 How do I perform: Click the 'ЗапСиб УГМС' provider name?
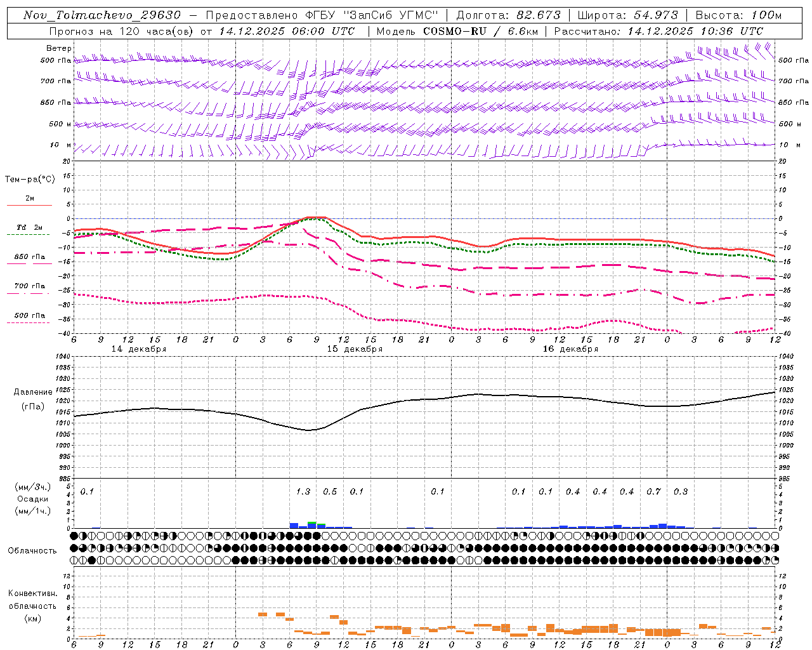(x=391, y=15)
